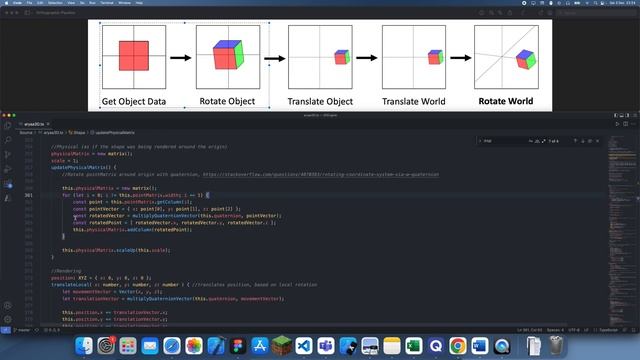Toggle the sidebar in the Preview window
The image size is (640, 360).
tap(28, 13)
